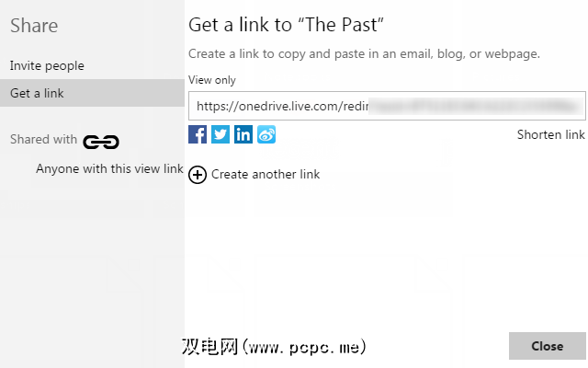Click the Create a link description text
This screenshot has height=368, width=588.
click(x=364, y=54)
